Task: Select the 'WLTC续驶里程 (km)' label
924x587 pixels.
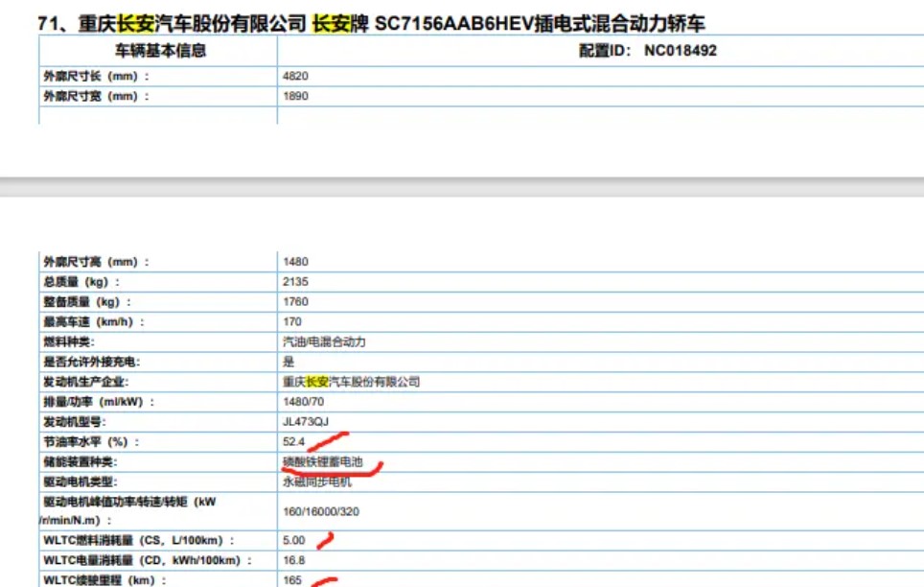Action: (104, 580)
